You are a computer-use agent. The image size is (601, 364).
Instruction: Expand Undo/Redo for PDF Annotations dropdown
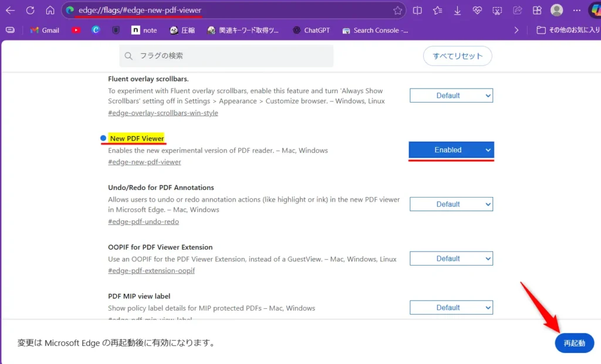[451, 204]
